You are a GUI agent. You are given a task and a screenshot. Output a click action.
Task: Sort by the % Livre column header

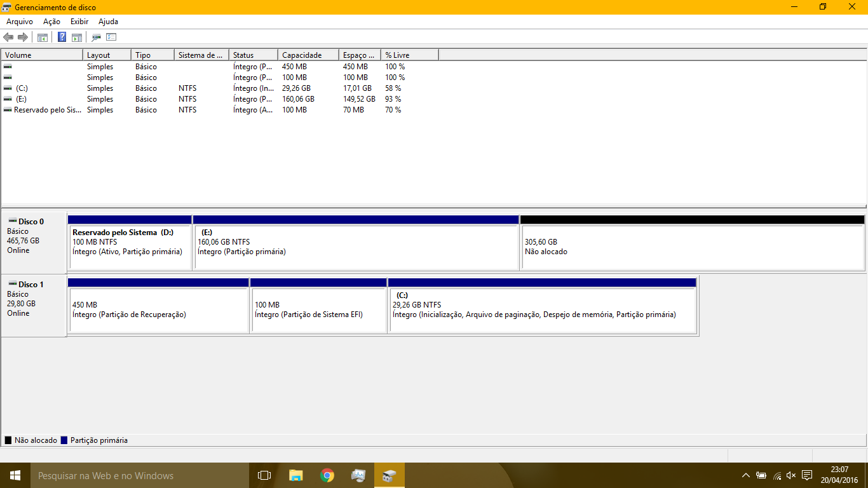410,55
